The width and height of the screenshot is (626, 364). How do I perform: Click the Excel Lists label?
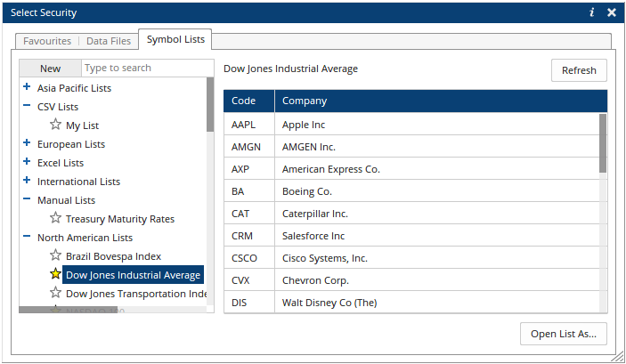pos(61,163)
